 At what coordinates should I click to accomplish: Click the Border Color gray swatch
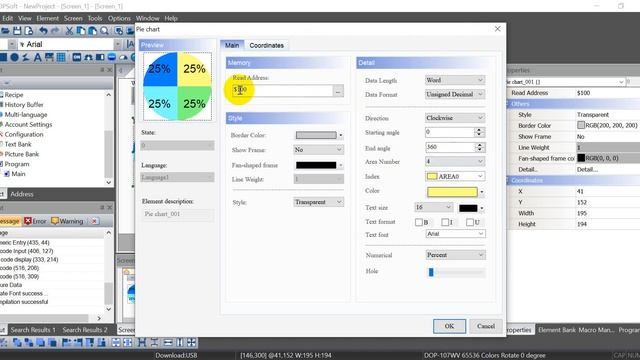[x=316, y=135]
